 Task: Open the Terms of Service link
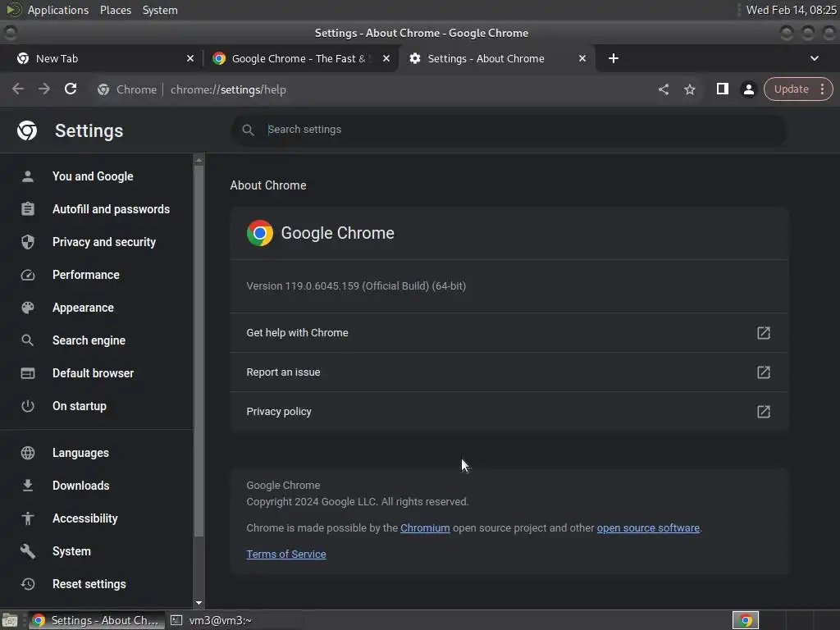click(286, 555)
